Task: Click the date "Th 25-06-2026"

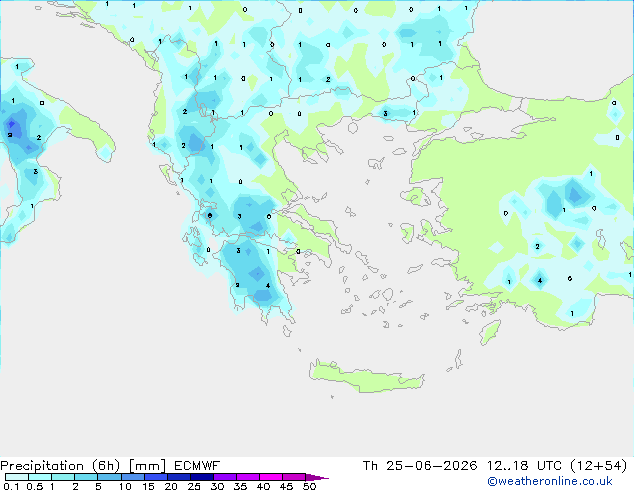Action: 420,466
